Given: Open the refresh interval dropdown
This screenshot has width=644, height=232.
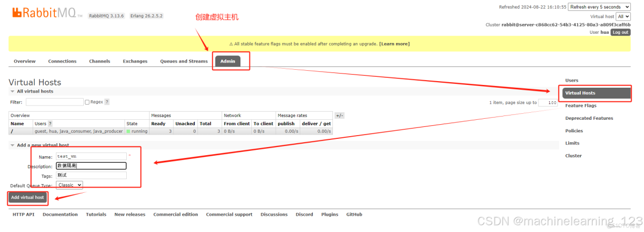Looking at the screenshot, I should coord(599,7).
